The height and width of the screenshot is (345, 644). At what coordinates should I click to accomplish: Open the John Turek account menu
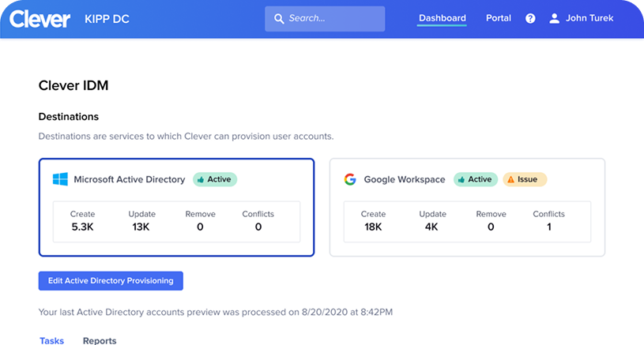tap(581, 18)
